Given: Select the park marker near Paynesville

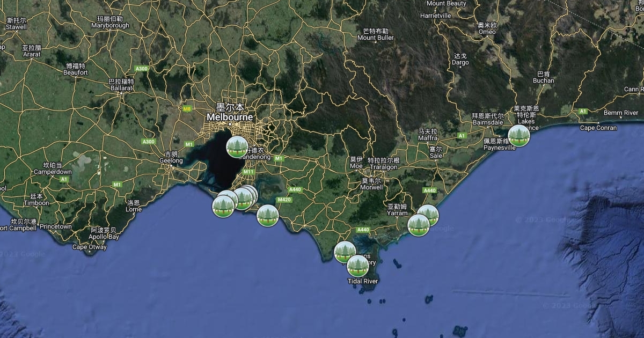Looking at the screenshot, I should pyautogui.click(x=518, y=135).
